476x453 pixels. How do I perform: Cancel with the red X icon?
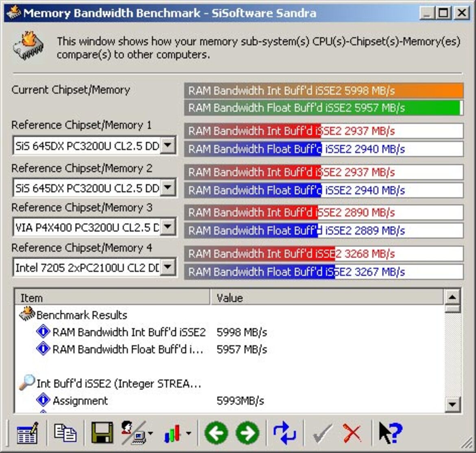[x=352, y=433]
